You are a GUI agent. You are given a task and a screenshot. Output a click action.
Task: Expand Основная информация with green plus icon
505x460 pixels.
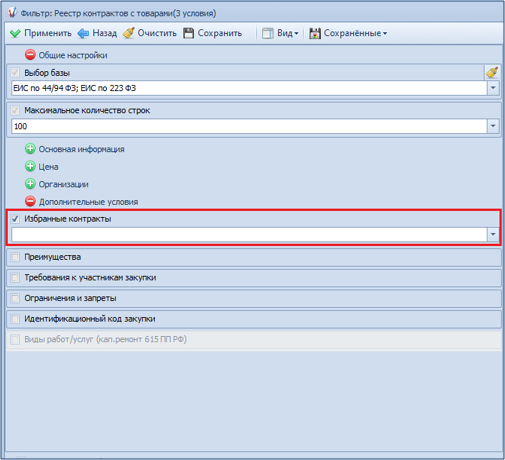[30, 149]
